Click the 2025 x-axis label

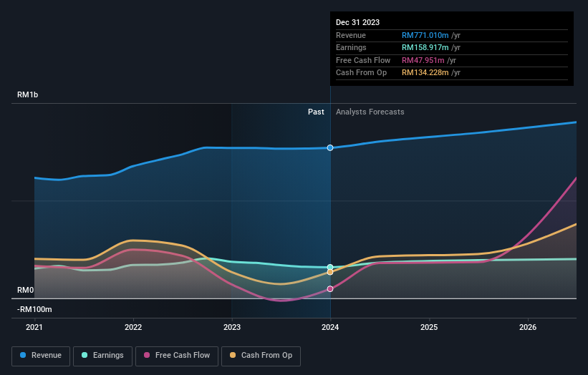pos(429,327)
